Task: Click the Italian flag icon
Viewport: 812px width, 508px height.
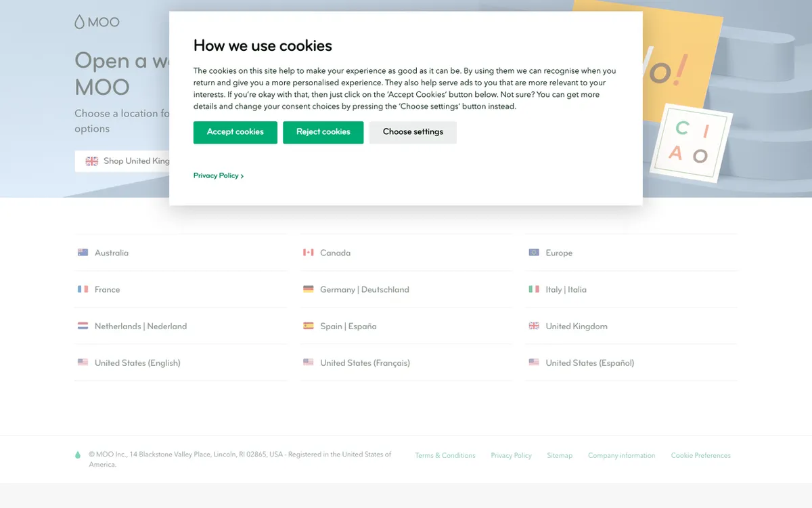Action: pos(534,289)
